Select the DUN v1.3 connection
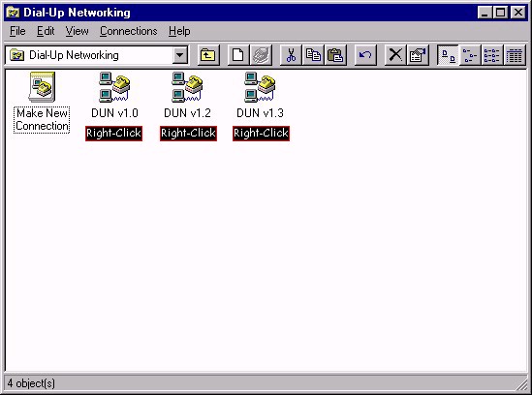This screenshot has width=532, height=395. point(260,95)
